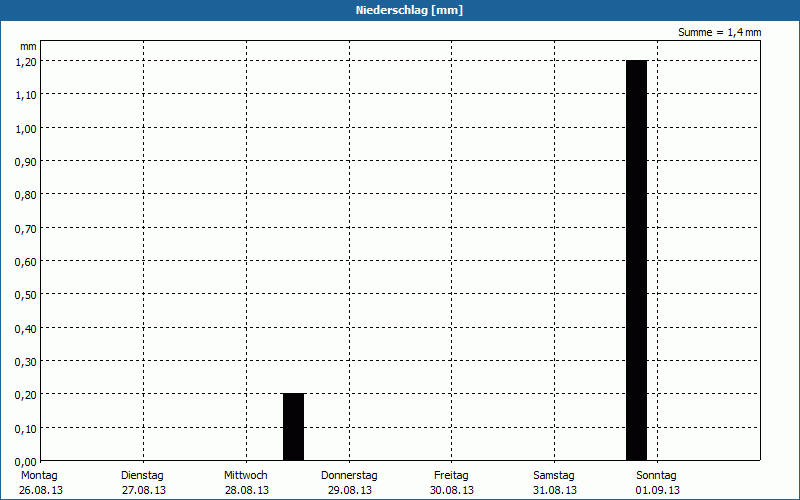Select the Donnerstag axis label
Viewport: 800px width, 500px height.
pyautogui.click(x=349, y=475)
